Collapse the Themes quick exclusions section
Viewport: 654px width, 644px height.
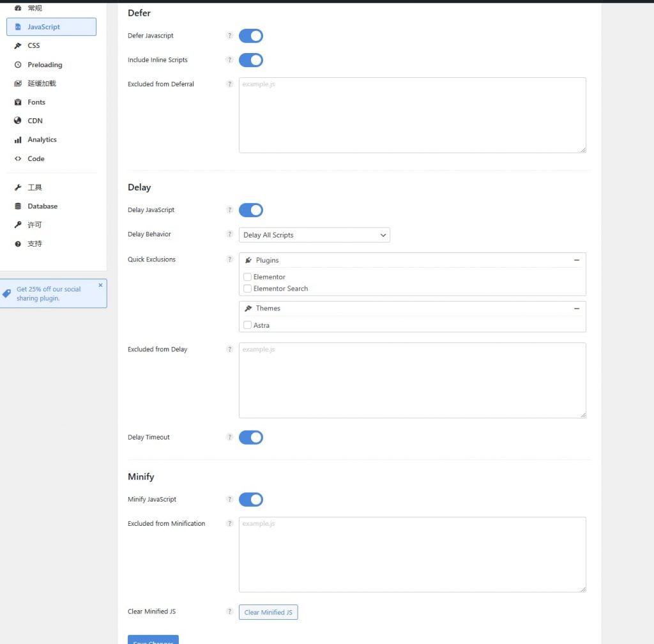577,308
